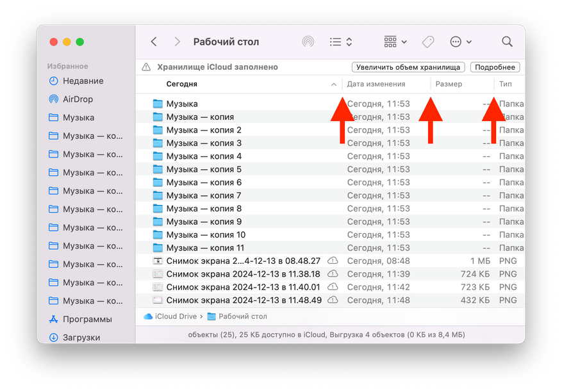Go back with the left chevron

[x=154, y=42]
